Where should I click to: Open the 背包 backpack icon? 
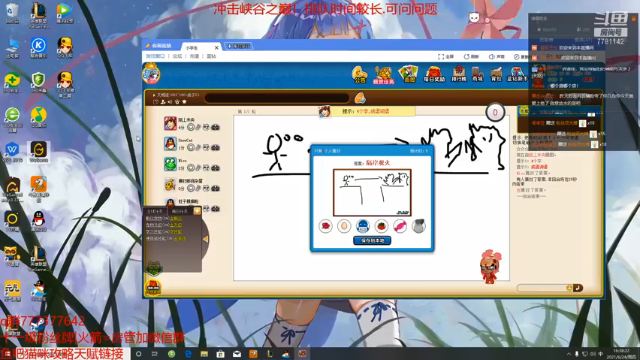[496, 74]
